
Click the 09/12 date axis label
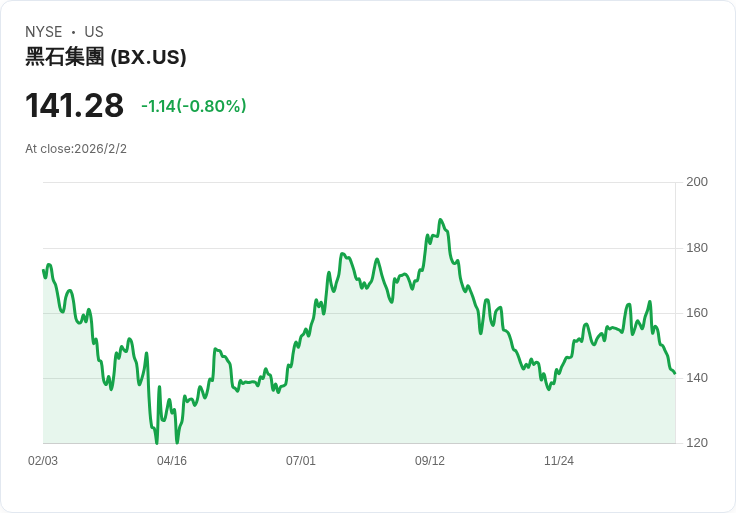pos(429,461)
